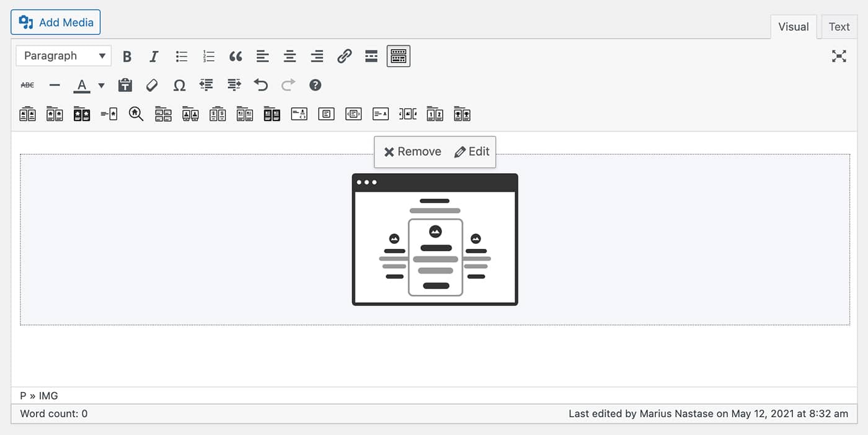Toggle the toolbar kitchen sink button

[399, 56]
